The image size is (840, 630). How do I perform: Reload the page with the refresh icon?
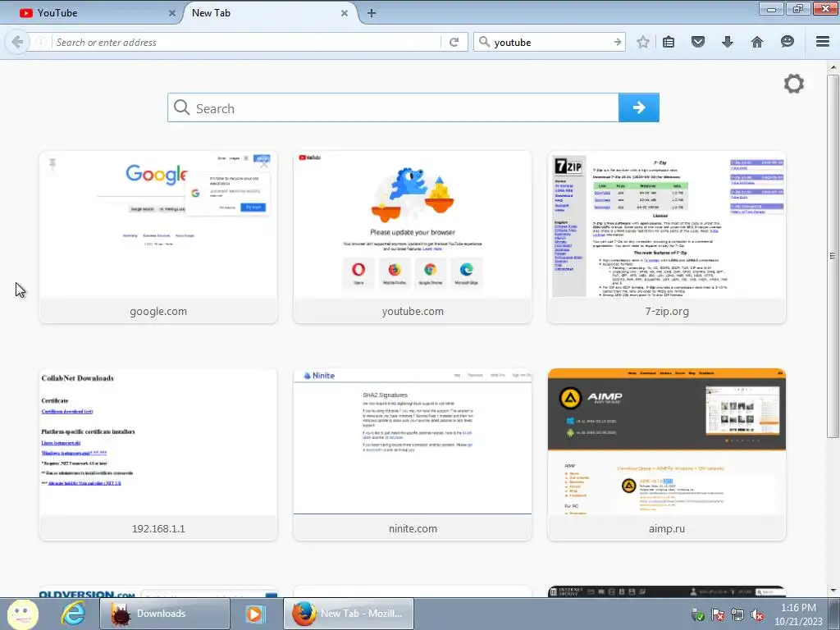[x=454, y=42]
